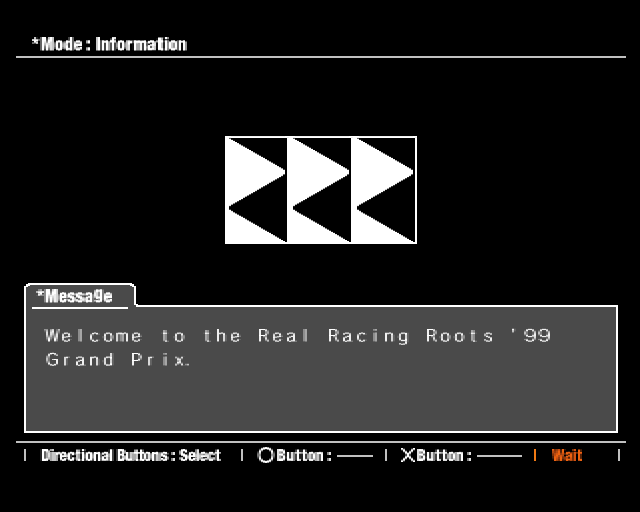640x512 pixels.
Task: Select the *Message tab
Action: [x=74, y=296]
